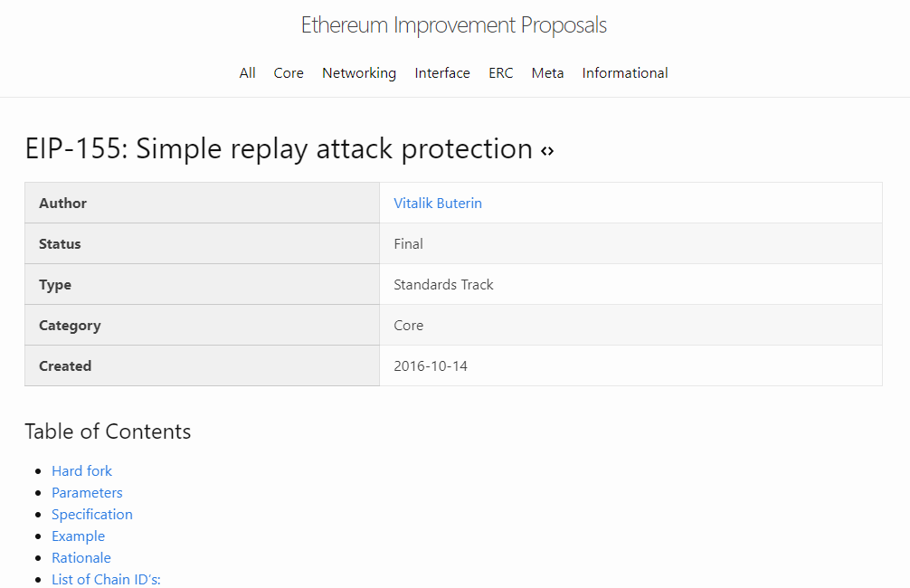The height and width of the screenshot is (588, 910).
Task: Open the Example contents link
Action: pos(78,536)
